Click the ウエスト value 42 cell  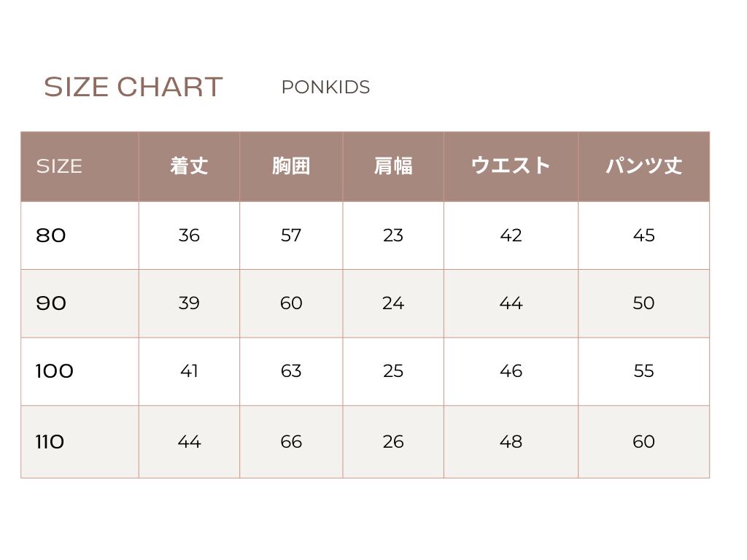pos(511,236)
